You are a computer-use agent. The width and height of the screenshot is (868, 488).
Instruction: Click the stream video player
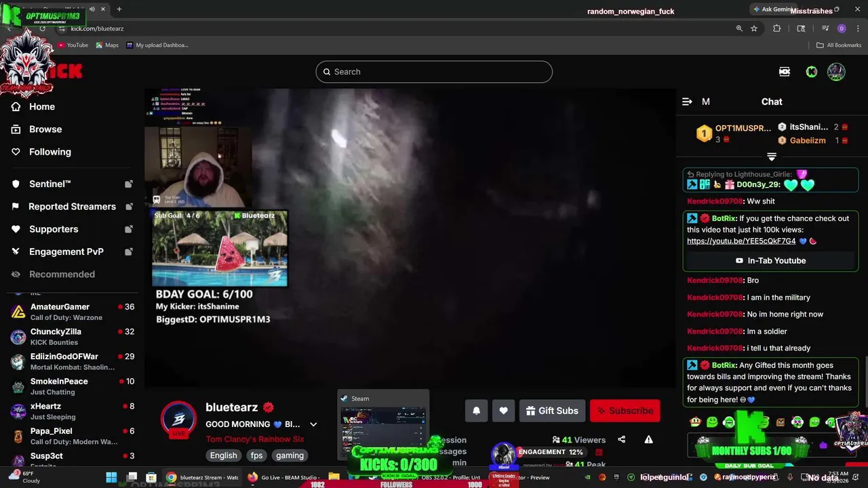[x=410, y=237]
